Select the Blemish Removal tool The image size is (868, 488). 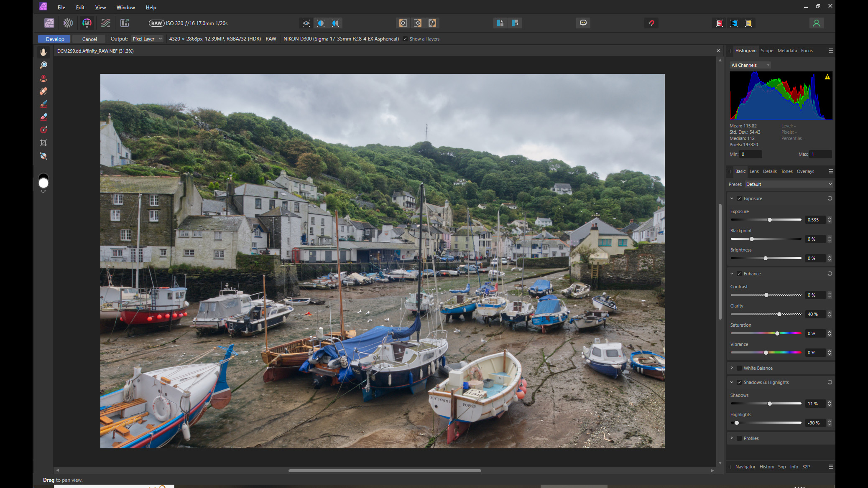[x=43, y=91]
